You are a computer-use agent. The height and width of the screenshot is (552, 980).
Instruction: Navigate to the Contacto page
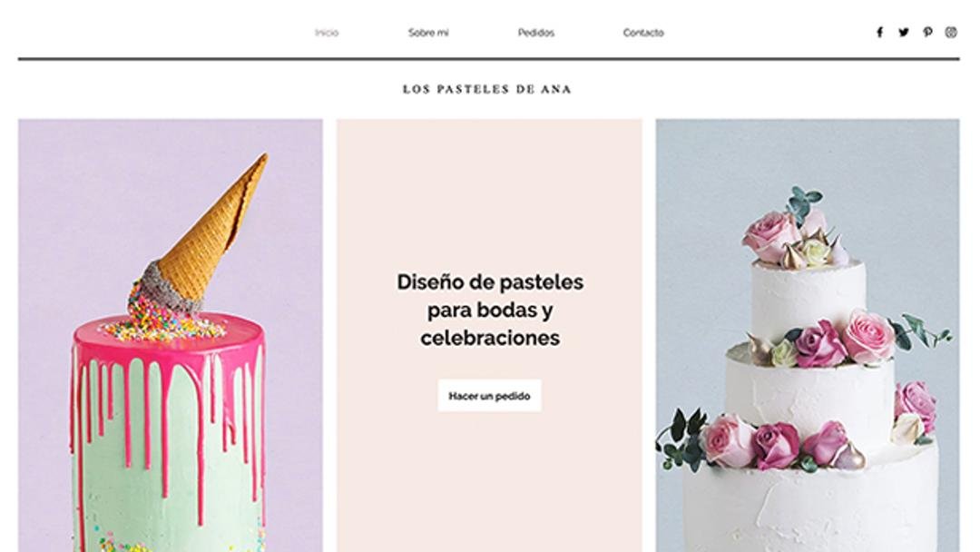tap(643, 33)
